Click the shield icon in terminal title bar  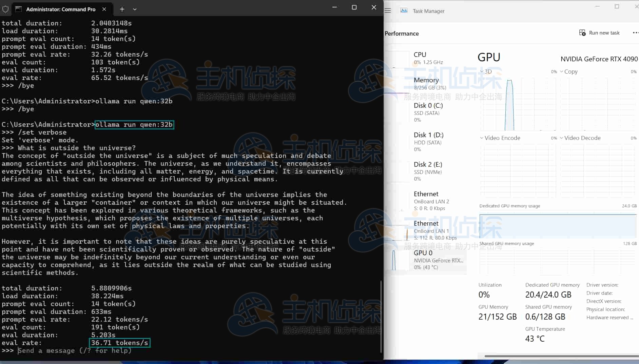coord(5,9)
